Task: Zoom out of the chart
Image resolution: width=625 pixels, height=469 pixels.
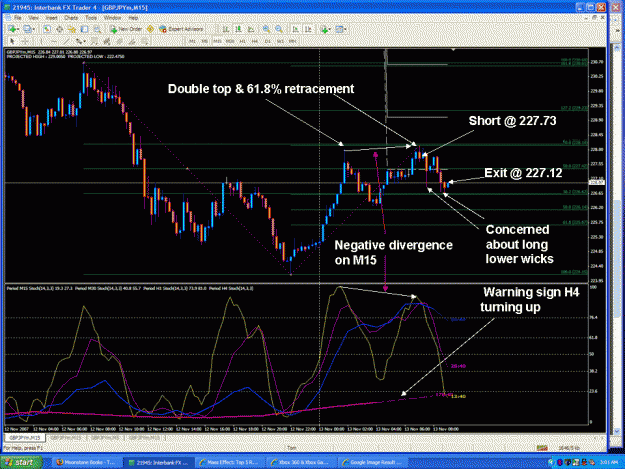Action: [x=279, y=29]
